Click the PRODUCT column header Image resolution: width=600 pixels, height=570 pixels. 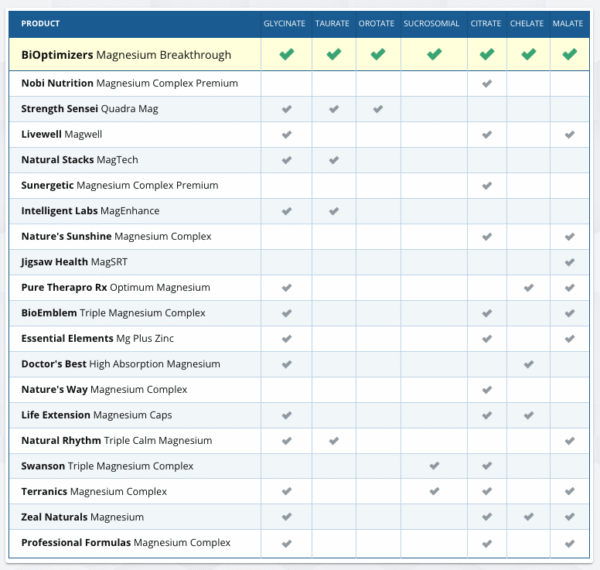40,24
